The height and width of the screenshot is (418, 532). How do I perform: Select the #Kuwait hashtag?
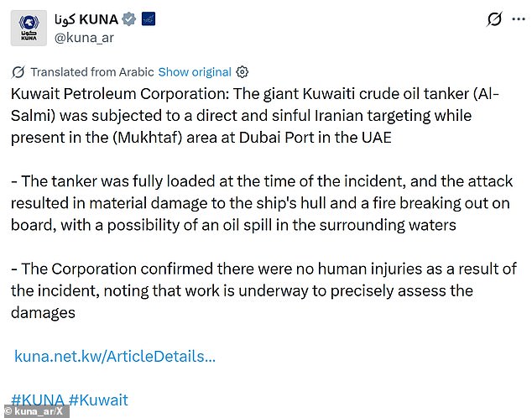pos(98,400)
